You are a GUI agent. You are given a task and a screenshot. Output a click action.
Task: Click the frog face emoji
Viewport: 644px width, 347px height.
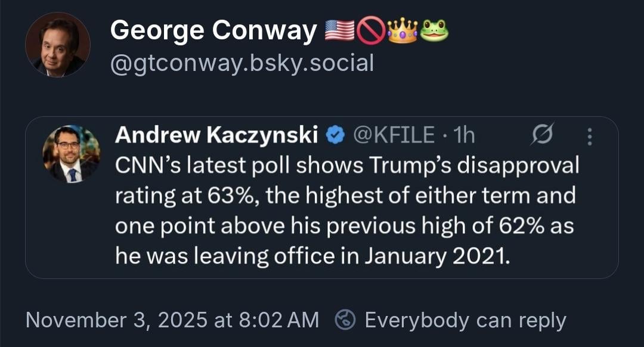point(434,31)
